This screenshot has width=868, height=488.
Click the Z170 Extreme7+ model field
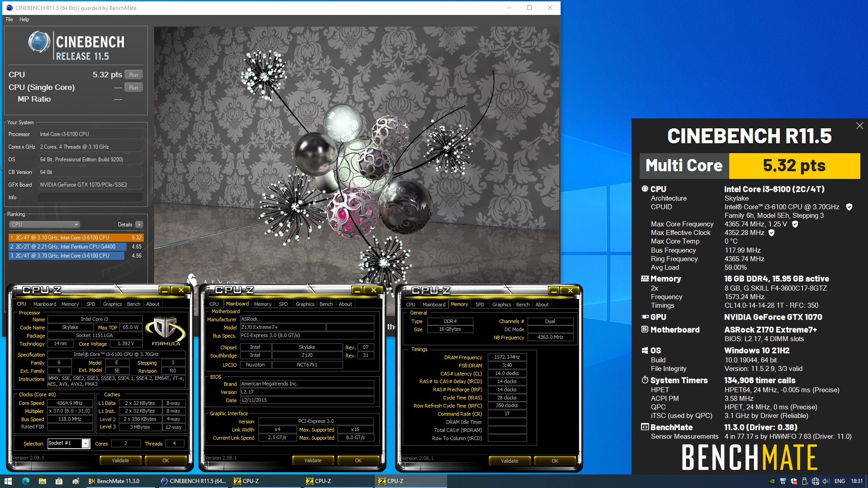(283, 327)
